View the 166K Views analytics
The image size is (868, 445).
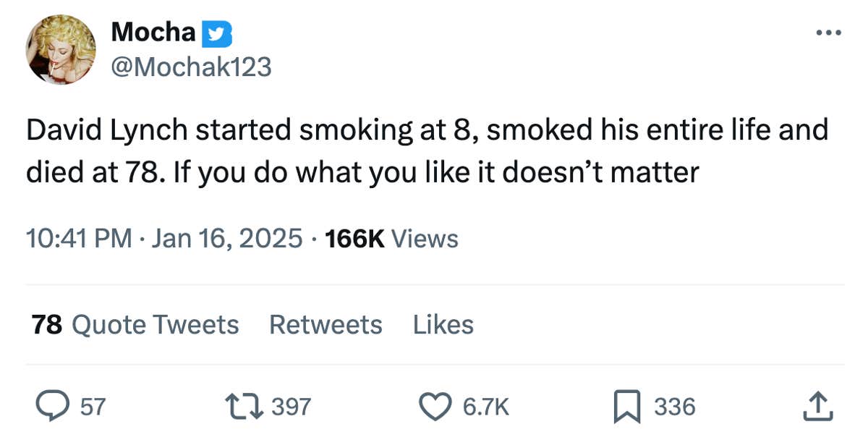point(392,238)
